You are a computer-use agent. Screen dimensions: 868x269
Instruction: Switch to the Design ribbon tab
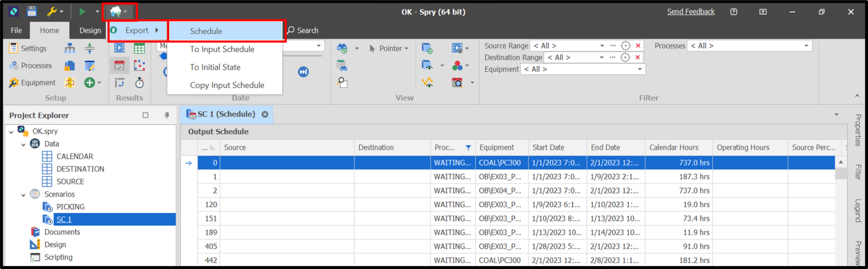pyautogui.click(x=90, y=30)
